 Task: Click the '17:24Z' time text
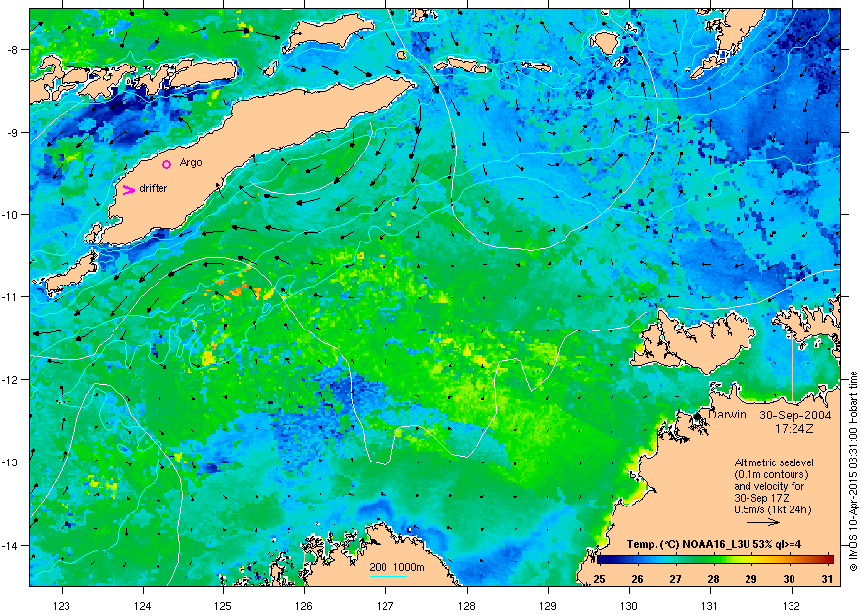[794, 428]
